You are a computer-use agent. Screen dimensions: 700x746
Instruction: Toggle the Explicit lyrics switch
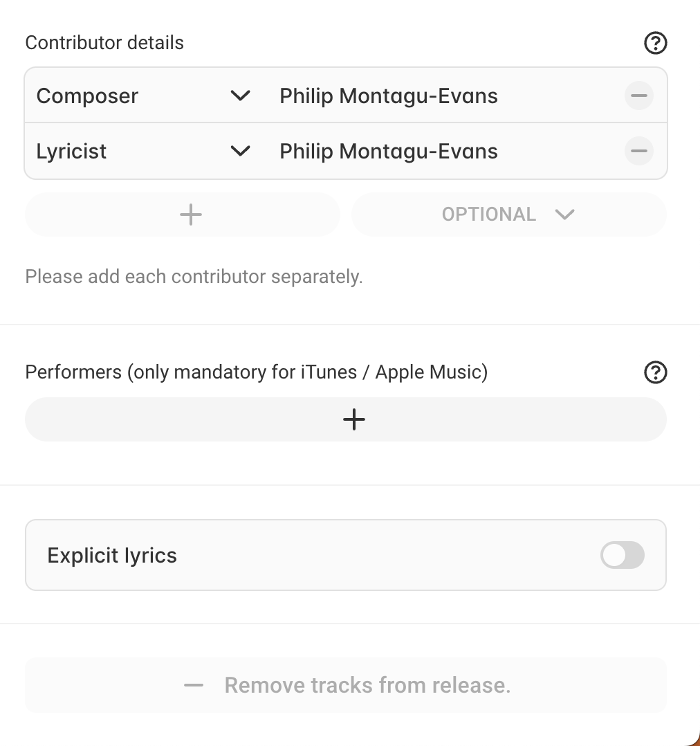pos(622,555)
